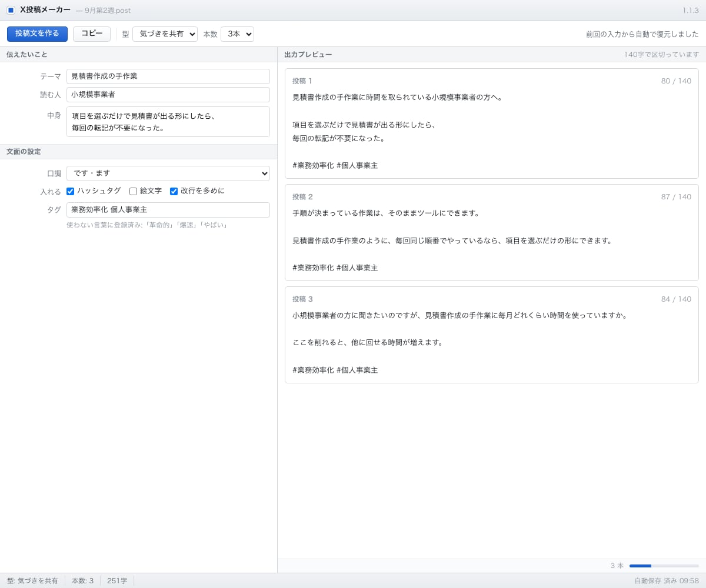Click the 自動保存 済み 09:58 status

(667, 581)
